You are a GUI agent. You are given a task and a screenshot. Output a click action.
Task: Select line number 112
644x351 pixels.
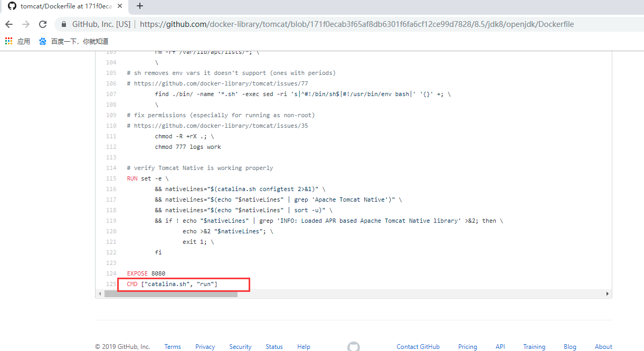(111, 147)
